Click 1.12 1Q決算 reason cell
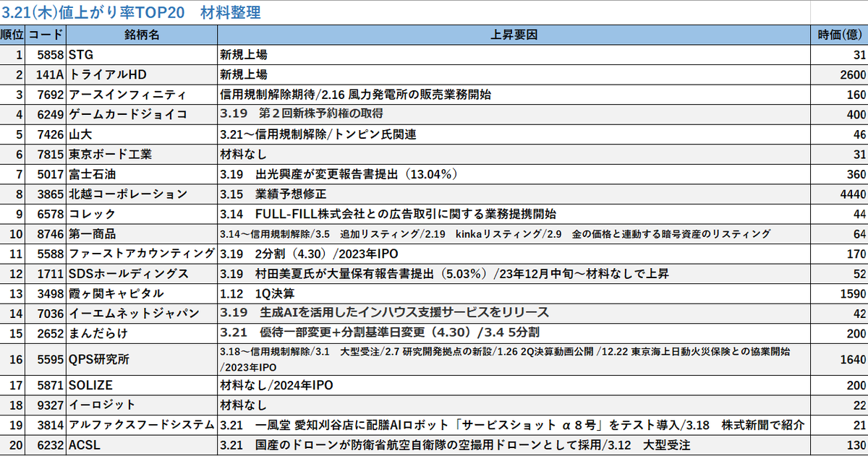 [513, 293]
